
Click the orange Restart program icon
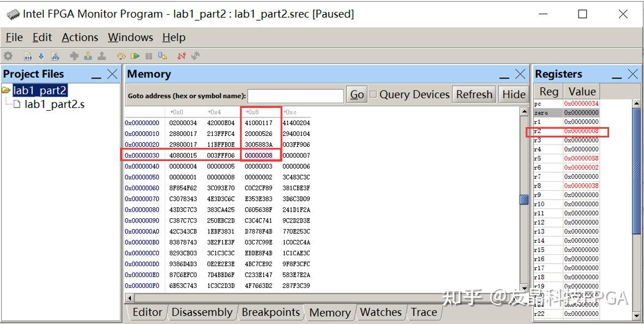click(121, 55)
